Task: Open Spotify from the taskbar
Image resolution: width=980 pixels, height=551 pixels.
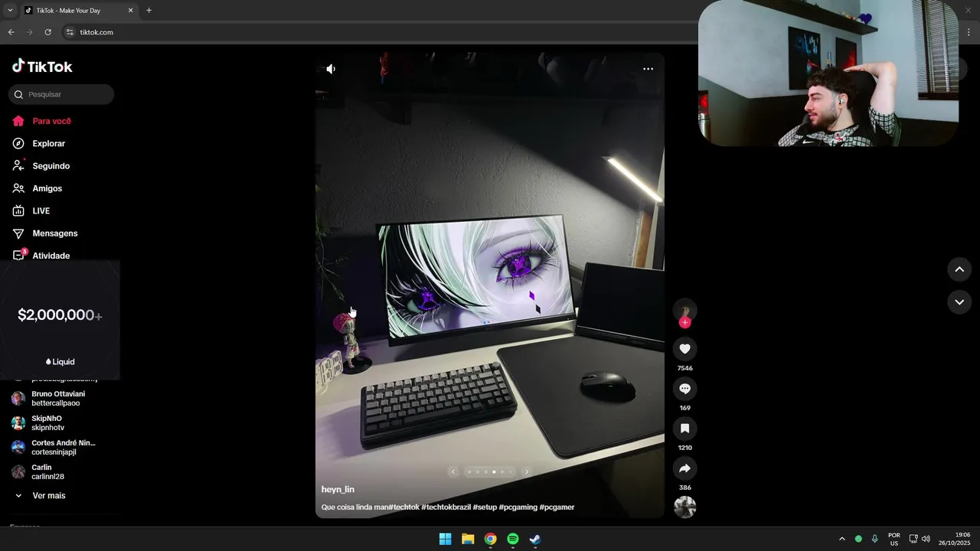Action: [513, 539]
